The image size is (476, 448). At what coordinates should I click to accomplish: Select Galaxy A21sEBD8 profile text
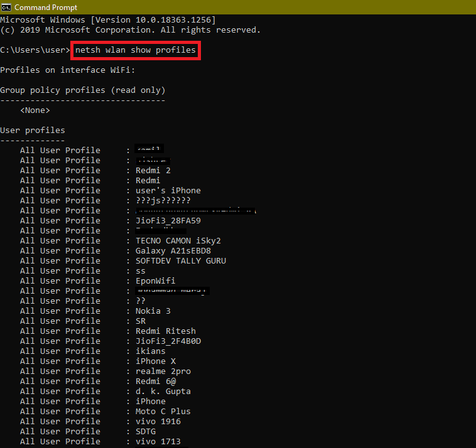point(173,251)
